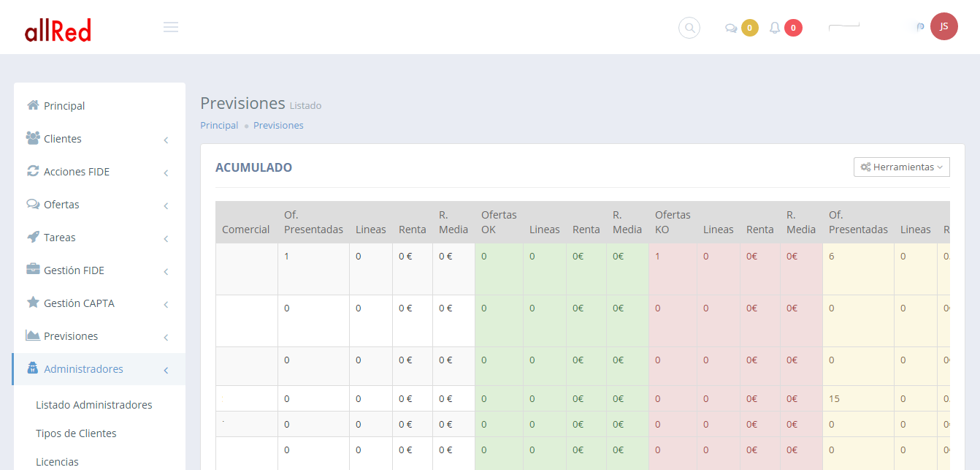
Task: Click the Gestión FIDE briefcase icon
Action: (x=33, y=270)
